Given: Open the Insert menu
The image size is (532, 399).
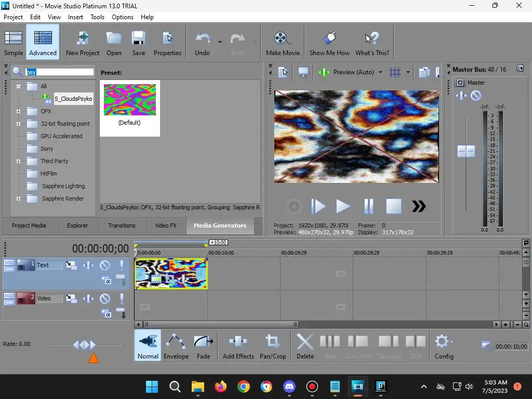Looking at the screenshot, I should (x=75, y=17).
